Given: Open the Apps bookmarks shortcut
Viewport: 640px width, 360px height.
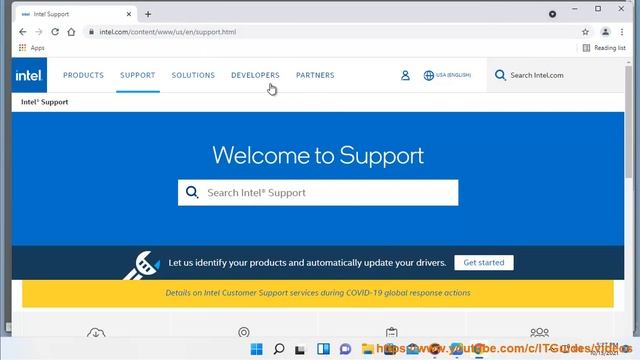Looking at the screenshot, I should [x=31, y=48].
